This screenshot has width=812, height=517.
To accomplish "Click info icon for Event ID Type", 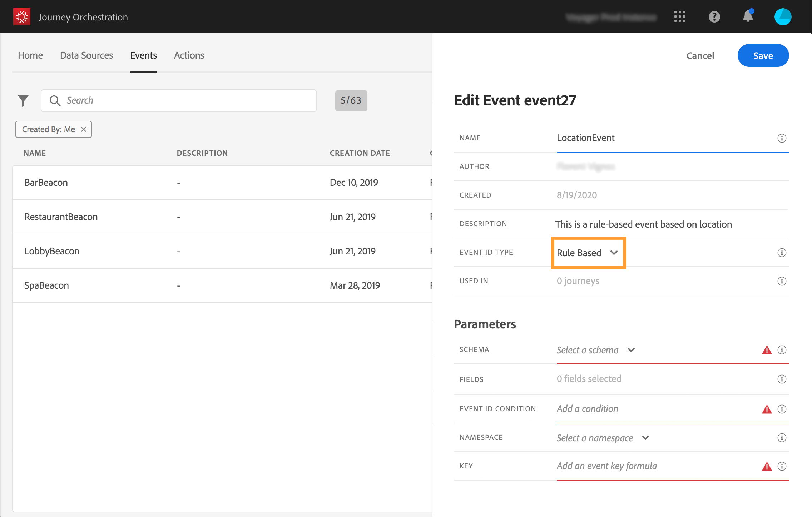I will pos(782,253).
